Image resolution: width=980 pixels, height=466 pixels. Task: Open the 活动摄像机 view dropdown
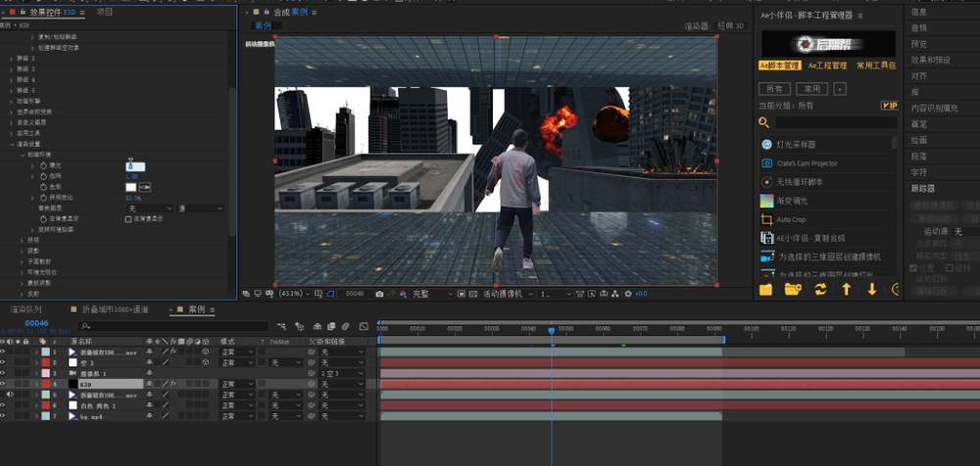point(506,293)
